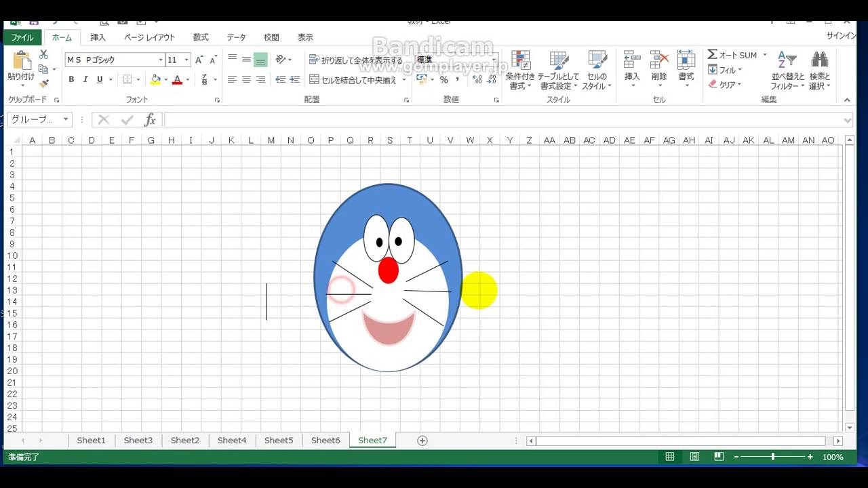Image resolution: width=868 pixels, height=488 pixels.
Task: Apply the yellow fill color bucket
Action: [x=155, y=79]
